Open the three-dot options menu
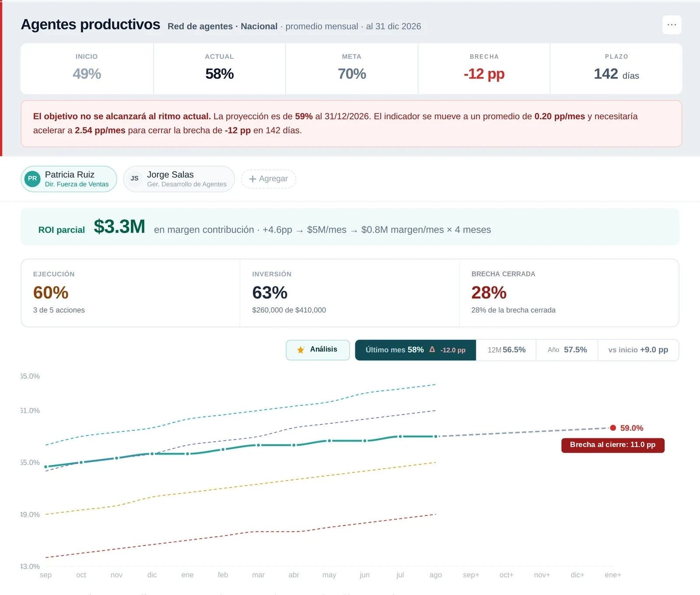Image resolution: width=700 pixels, height=595 pixels. tap(672, 25)
